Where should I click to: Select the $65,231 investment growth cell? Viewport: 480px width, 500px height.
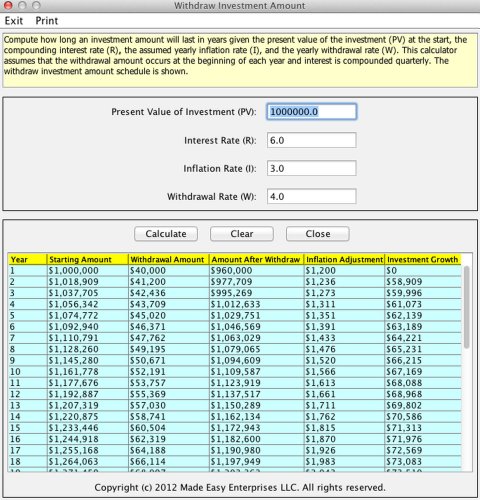tap(423, 349)
